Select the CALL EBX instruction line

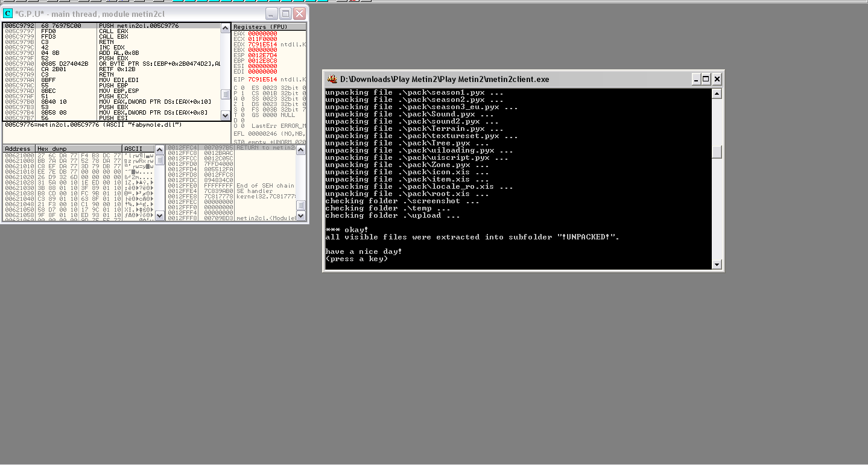click(112, 36)
